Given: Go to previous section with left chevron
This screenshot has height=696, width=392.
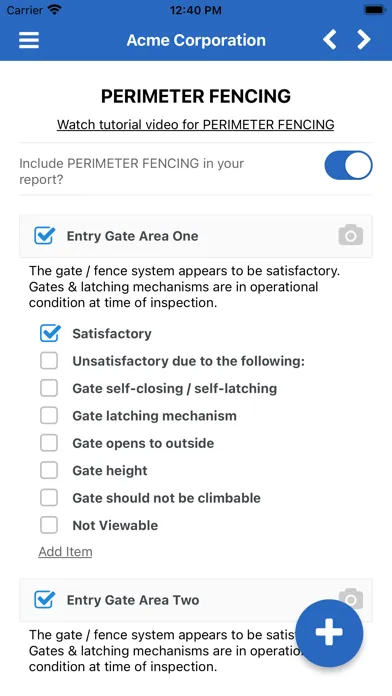Looking at the screenshot, I should click(x=329, y=40).
